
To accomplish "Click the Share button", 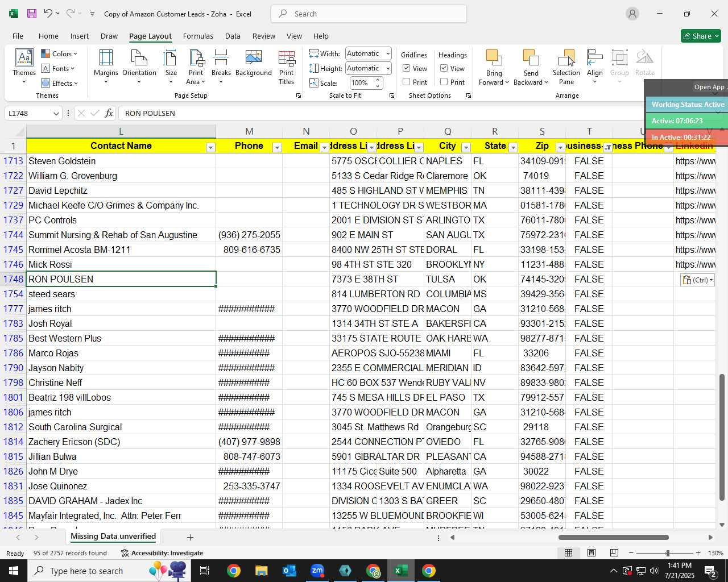I will point(701,36).
